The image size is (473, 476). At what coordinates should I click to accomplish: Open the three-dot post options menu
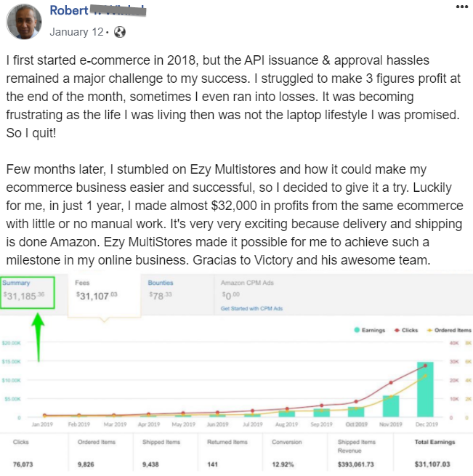(x=461, y=6)
